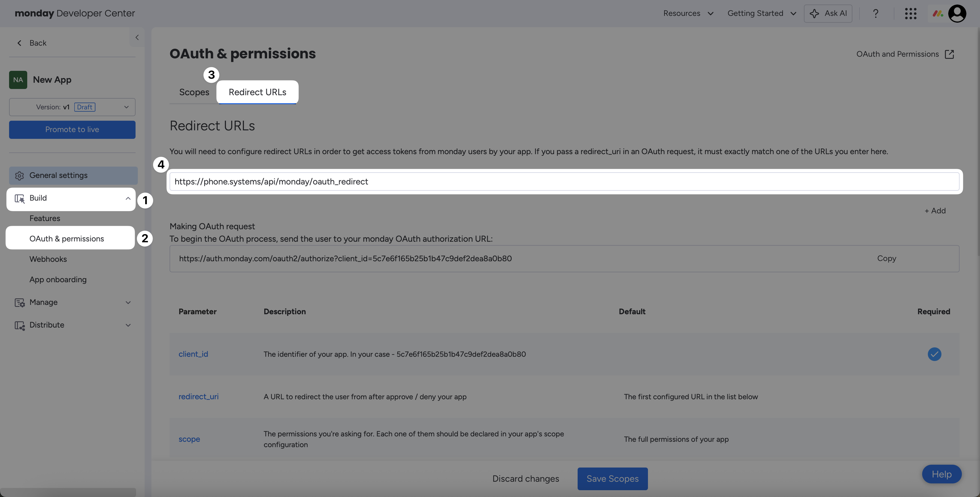Open the Version v1 Draft dropdown

[72, 107]
